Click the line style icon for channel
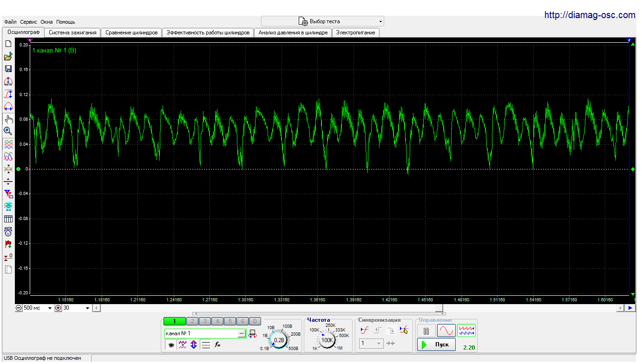The width and height of the screenshot is (642, 364). (x=206, y=344)
